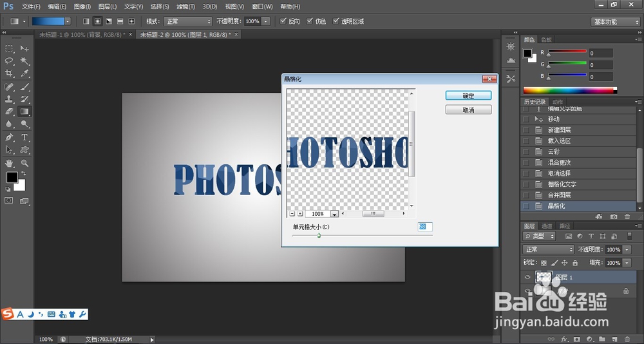Switch to the 通道 tab
The width and height of the screenshot is (644, 344).
(x=547, y=226)
